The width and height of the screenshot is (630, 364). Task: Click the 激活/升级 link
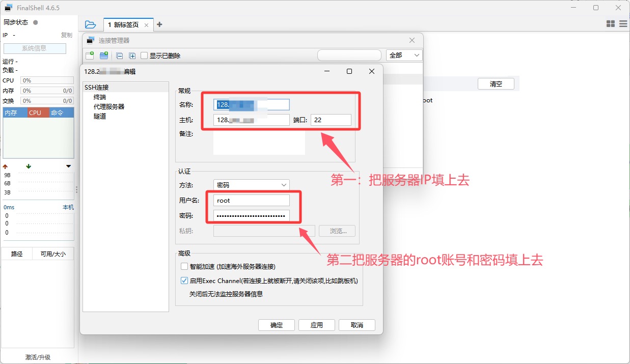point(38,357)
